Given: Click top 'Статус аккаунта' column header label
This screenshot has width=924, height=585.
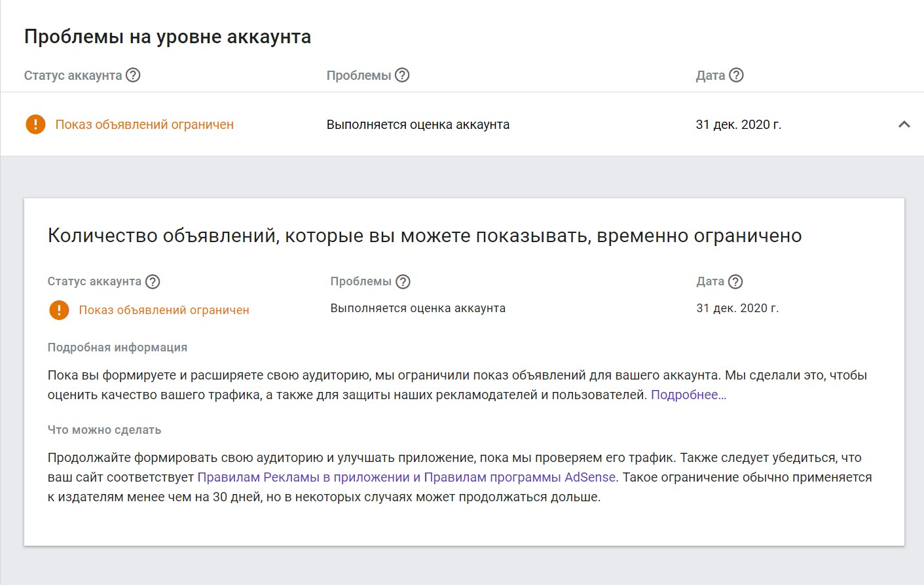Looking at the screenshot, I should tap(73, 75).
